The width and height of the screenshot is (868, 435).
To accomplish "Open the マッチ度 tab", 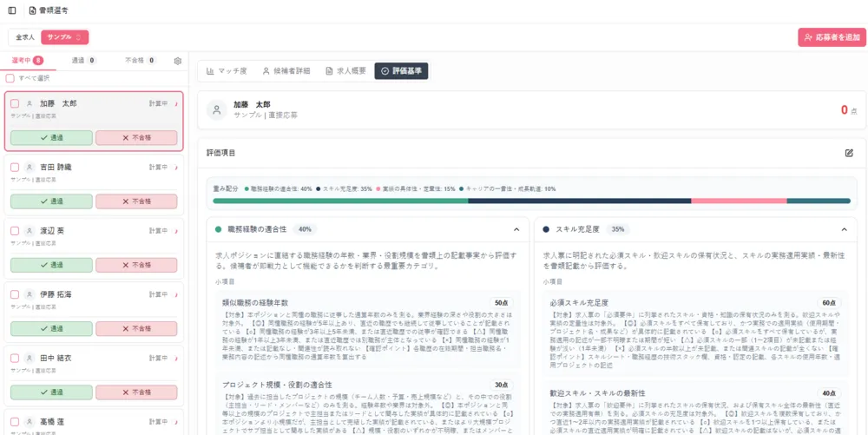I will point(227,71).
